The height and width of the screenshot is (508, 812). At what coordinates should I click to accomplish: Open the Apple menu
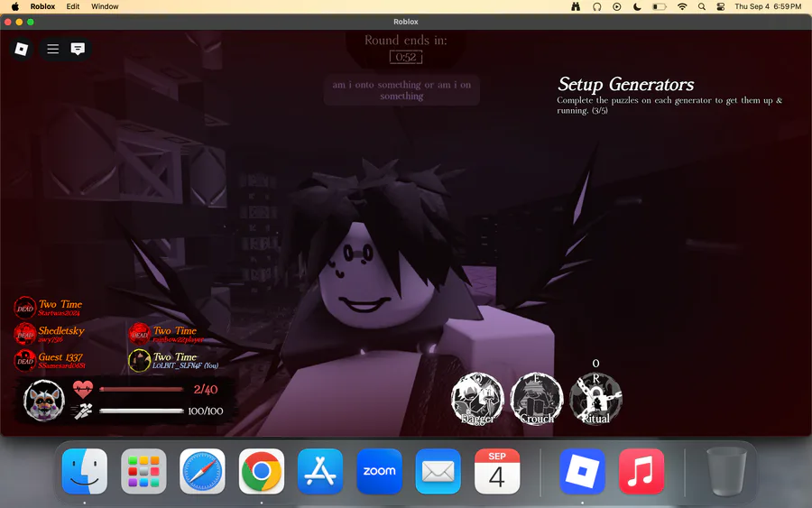coord(15,6)
